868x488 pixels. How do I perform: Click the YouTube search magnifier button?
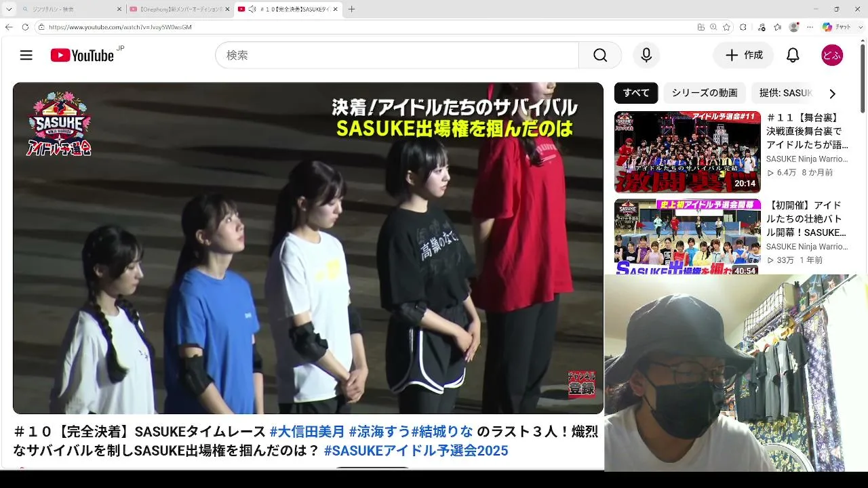[x=600, y=56]
